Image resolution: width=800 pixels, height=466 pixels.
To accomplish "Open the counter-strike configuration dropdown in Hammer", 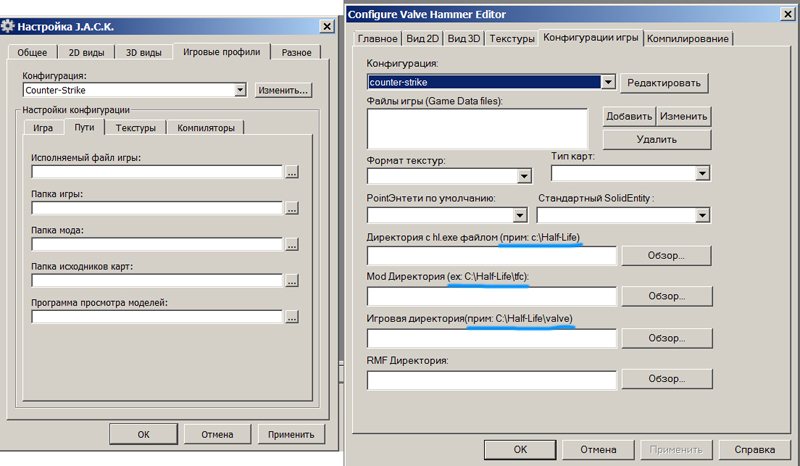I will (607, 82).
